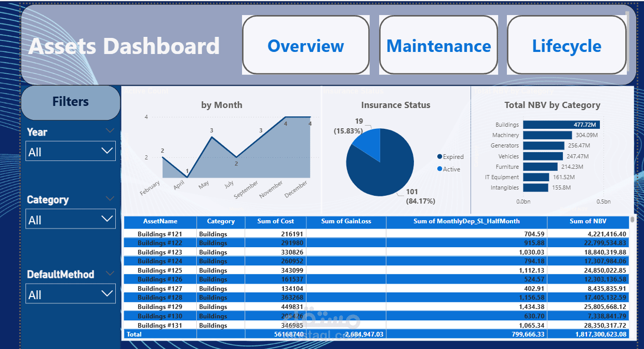Select the IT Equipment bar in NBV chart
Viewport: 644px width, 349px height.
coord(536,177)
